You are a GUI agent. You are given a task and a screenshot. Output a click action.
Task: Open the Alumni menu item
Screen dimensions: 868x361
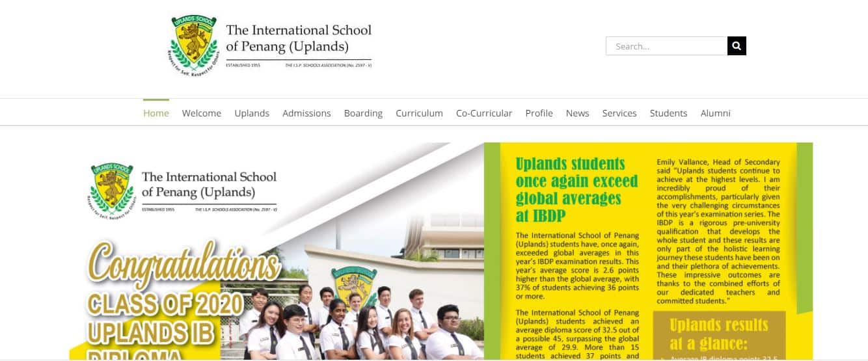tap(715, 113)
